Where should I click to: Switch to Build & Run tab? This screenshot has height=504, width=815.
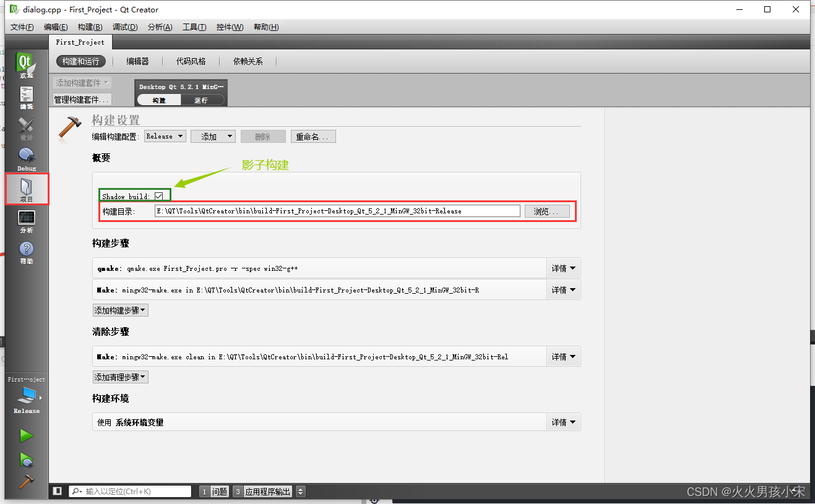click(x=80, y=61)
